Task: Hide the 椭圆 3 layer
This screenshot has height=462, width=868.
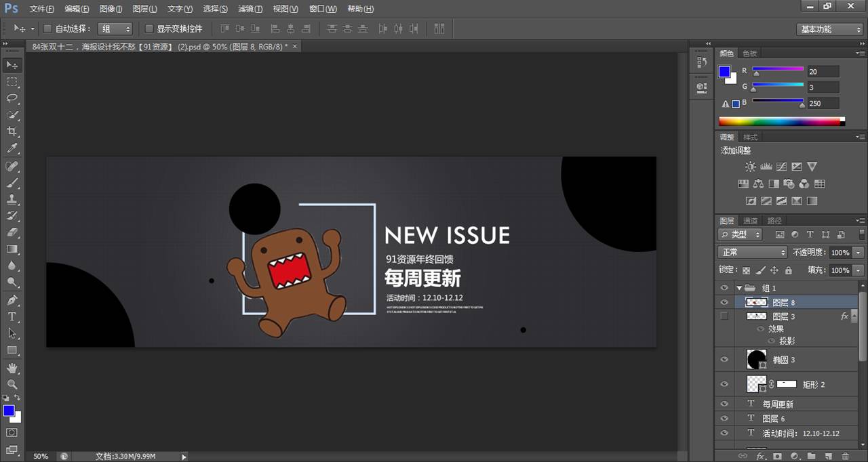Action: pyautogui.click(x=724, y=360)
